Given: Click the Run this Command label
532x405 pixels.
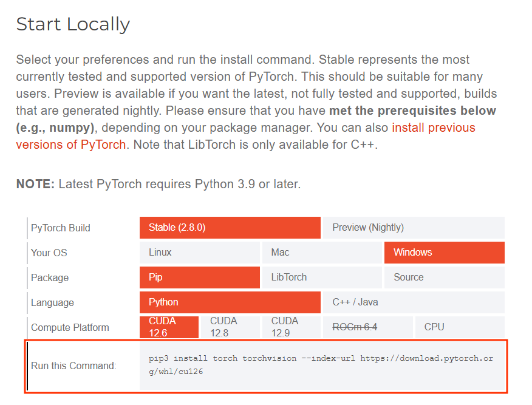Looking at the screenshot, I should coord(73,366).
